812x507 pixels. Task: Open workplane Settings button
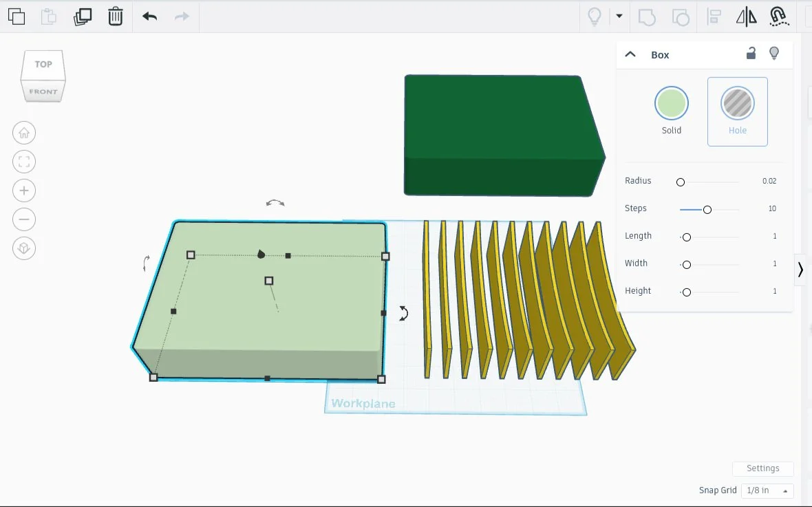pos(763,468)
